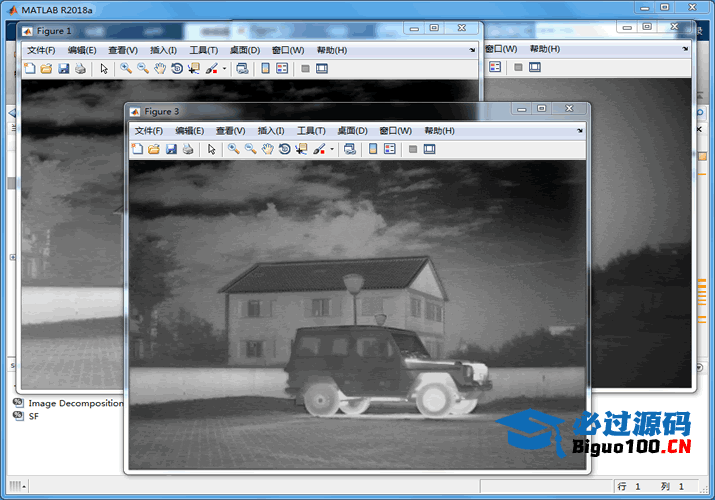
Task: Insert Colorbar icon in Figure 3 toolbar
Action: tap(373, 149)
